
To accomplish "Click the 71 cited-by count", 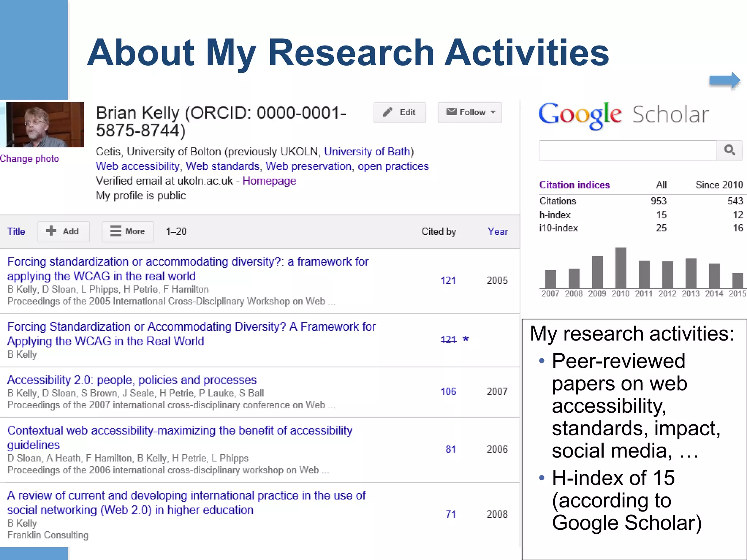I will [x=451, y=514].
